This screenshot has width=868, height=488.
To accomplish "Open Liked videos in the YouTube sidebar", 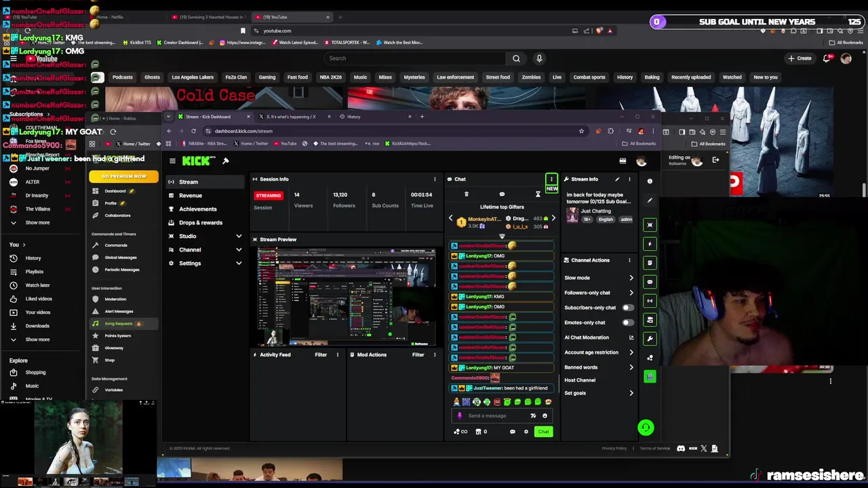I will (38, 299).
